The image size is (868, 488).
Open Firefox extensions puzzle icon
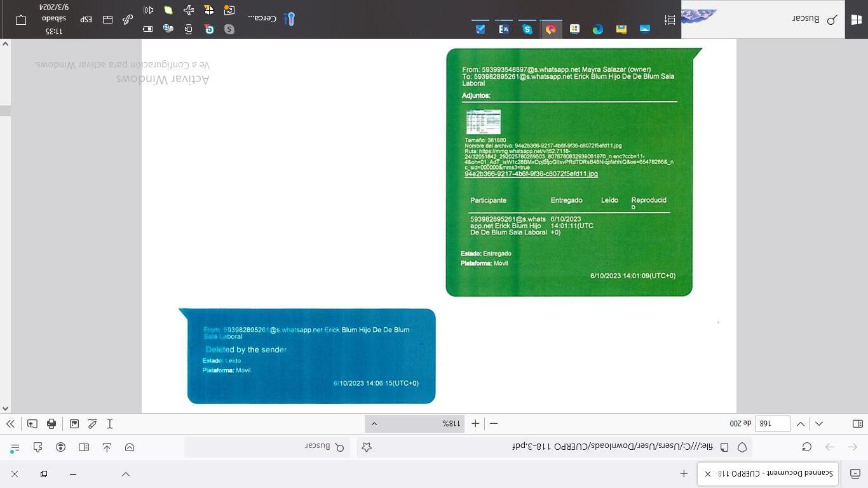pos(38,447)
